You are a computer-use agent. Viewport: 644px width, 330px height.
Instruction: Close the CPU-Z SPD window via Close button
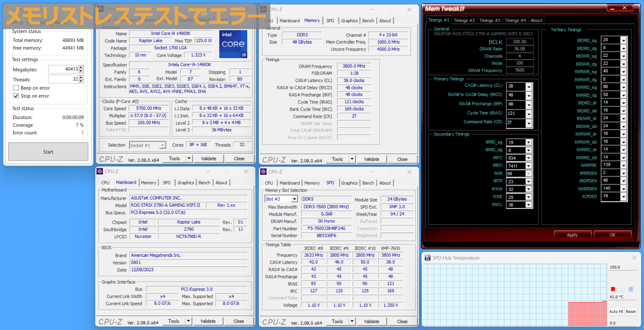(402, 321)
